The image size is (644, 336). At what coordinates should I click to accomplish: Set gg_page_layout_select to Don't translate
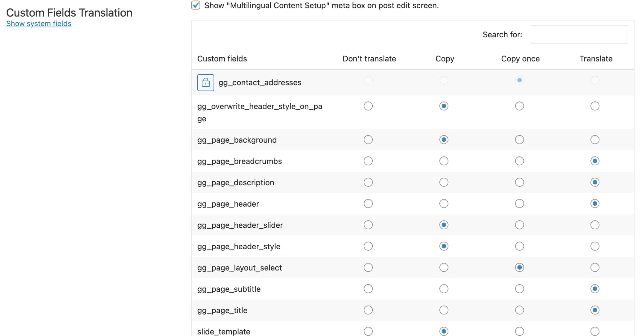coord(368,268)
